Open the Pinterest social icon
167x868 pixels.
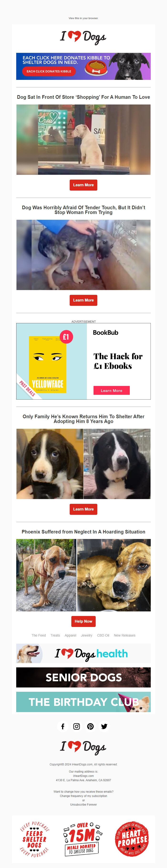coord(90,726)
